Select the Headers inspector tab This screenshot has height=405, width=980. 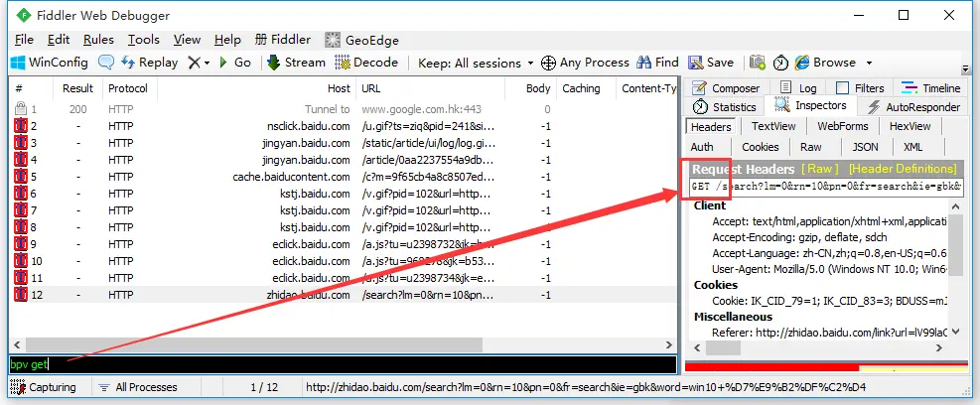coord(711,126)
